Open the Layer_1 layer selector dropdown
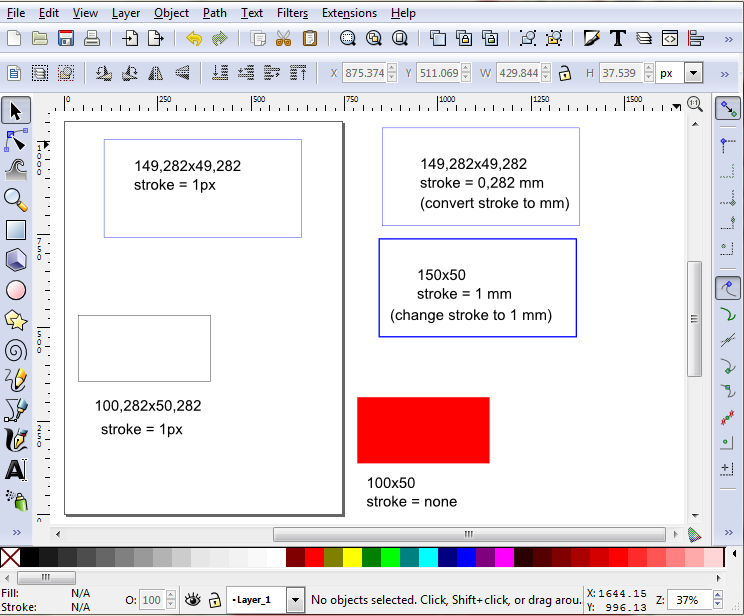The image size is (744, 616). (295, 600)
